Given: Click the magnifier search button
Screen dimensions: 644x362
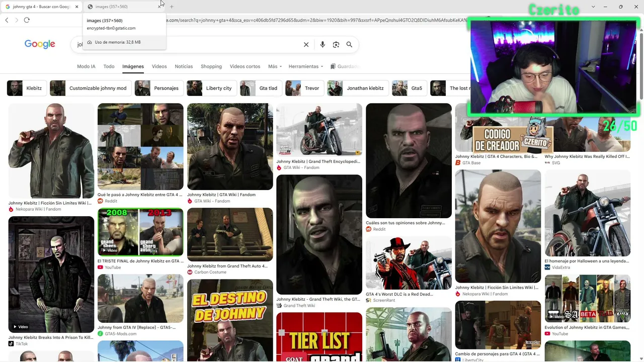Looking at the screenshot, I should [349, 45].
